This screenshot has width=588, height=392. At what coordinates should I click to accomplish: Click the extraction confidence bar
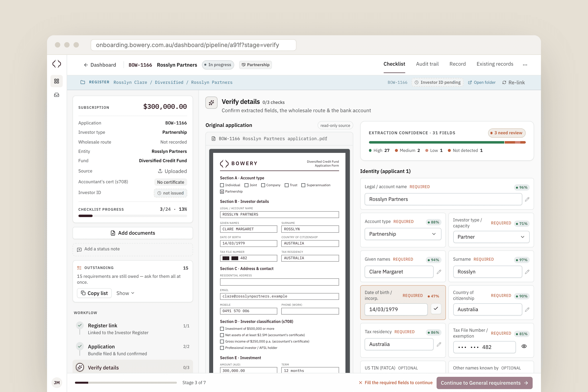point(447,142)
